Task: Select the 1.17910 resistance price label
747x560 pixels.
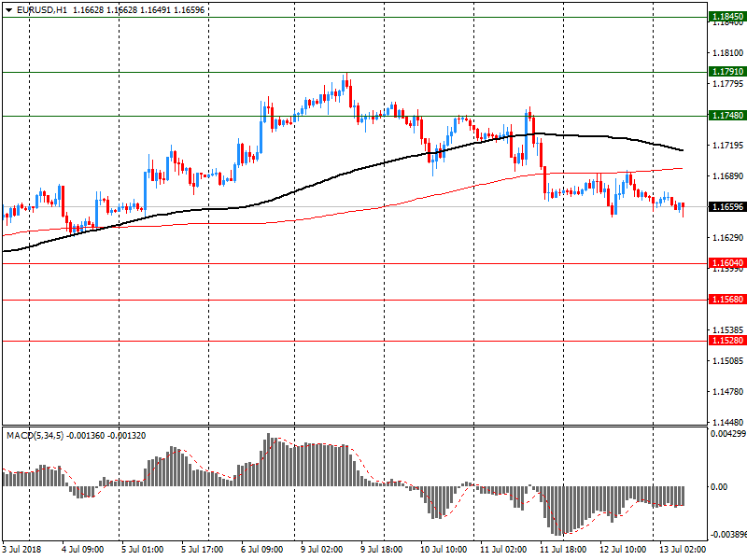Action: click(x=726, y=71)
